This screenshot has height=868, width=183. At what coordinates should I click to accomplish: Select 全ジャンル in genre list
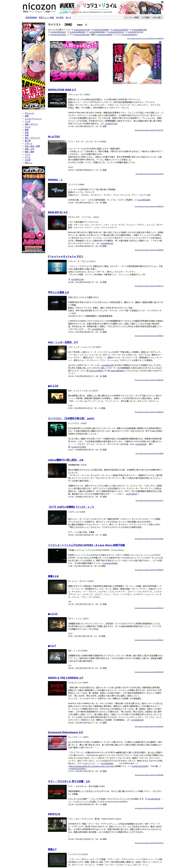tap(29, 113)
